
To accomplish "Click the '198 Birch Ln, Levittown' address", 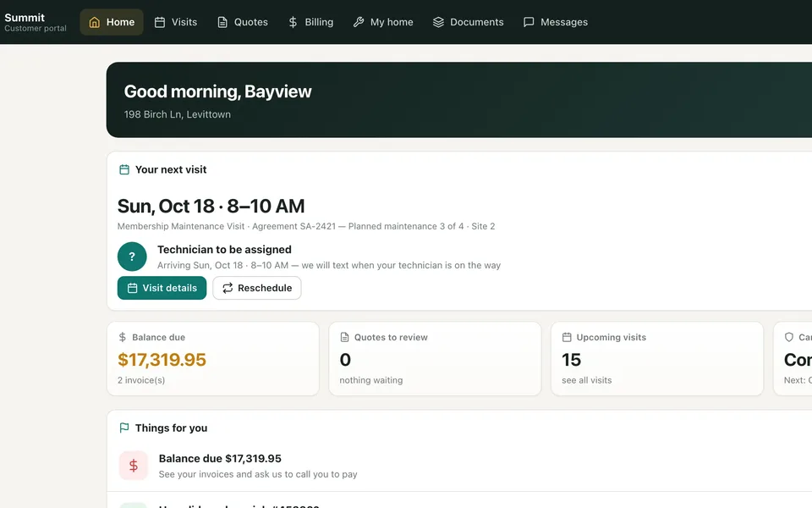I will (x=177, y=114).
